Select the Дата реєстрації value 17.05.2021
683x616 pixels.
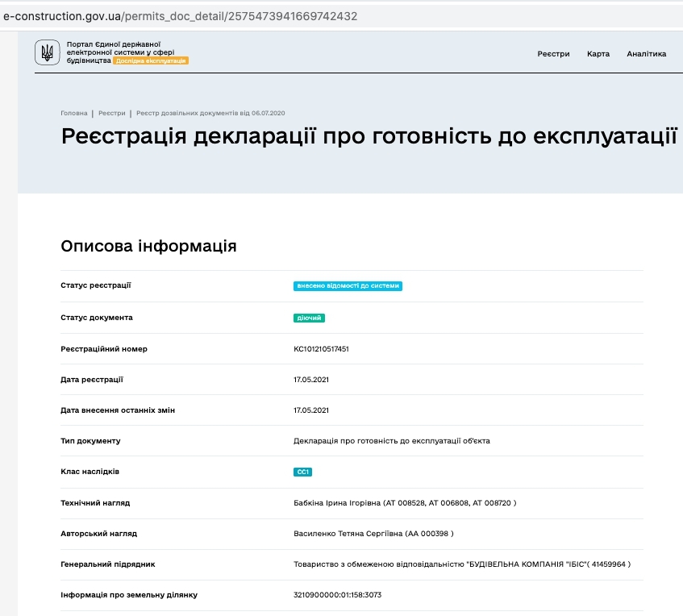tap(311, 380)
